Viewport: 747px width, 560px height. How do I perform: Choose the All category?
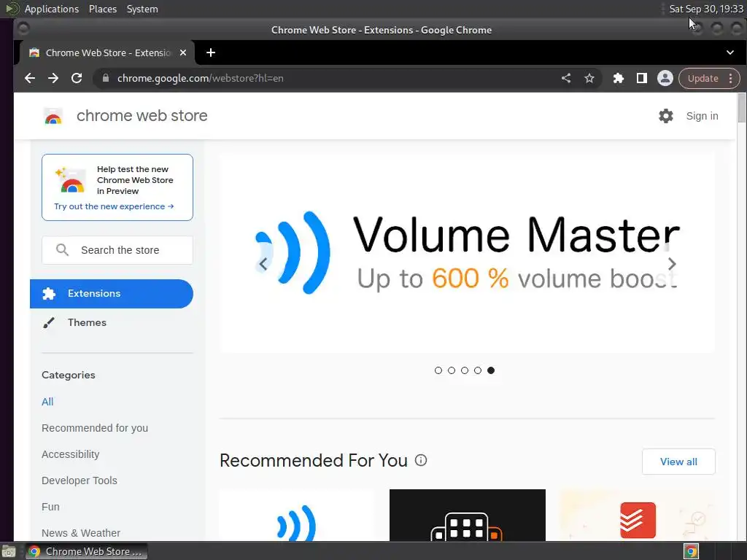tap(47, 402)
